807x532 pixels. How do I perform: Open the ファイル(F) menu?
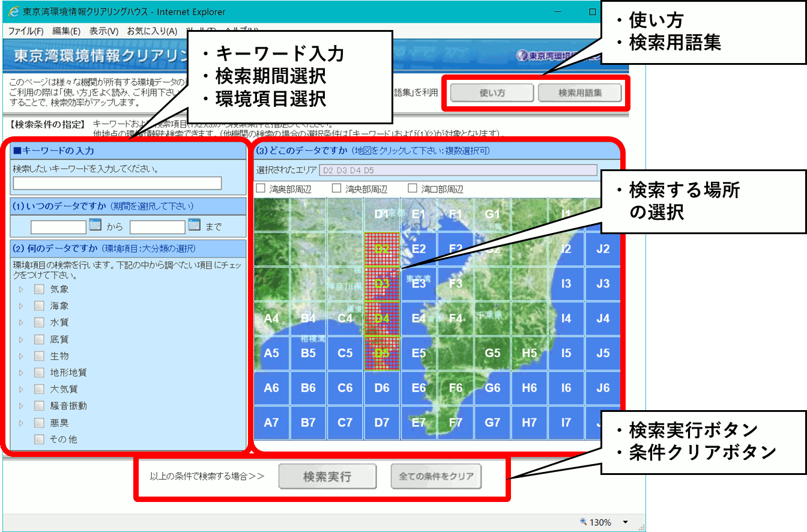click(26, 31)
